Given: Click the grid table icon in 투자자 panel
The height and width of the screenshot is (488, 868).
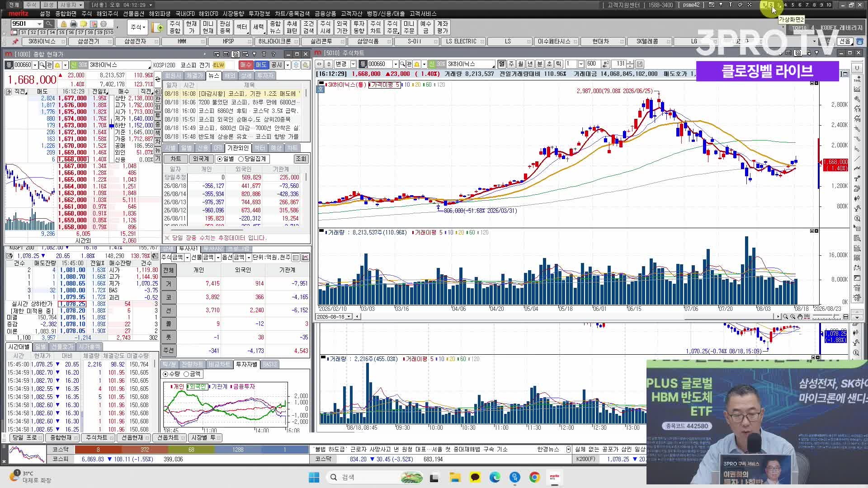Looking at the screenshot, I should [x=296, y=258].
